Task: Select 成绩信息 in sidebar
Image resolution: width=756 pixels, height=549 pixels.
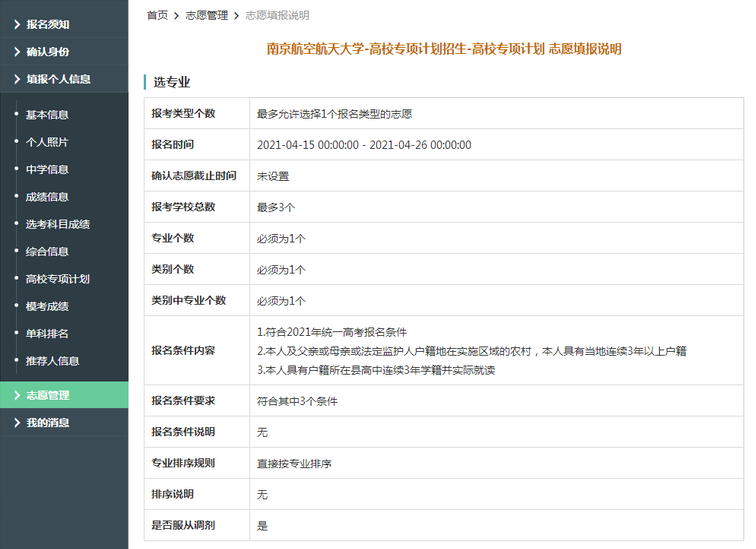Action: pos(47,197)
